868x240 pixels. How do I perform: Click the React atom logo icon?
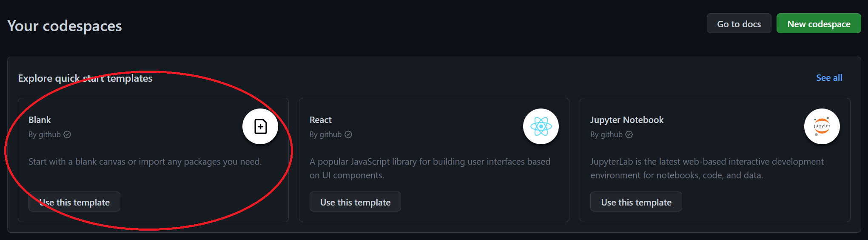coord(541,126)
